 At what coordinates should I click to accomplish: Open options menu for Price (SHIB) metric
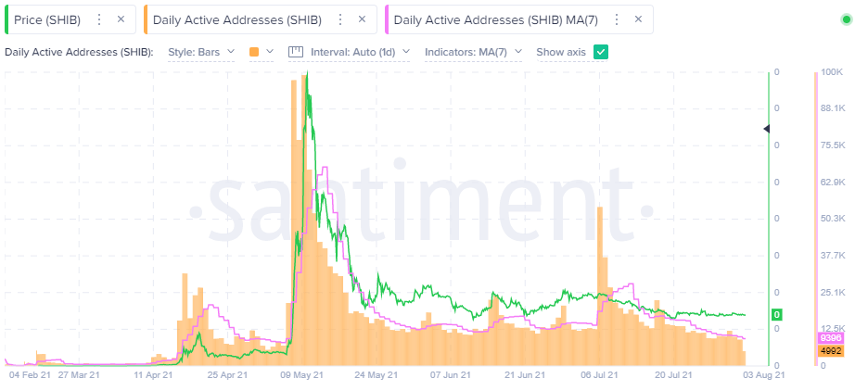(99, 19)
